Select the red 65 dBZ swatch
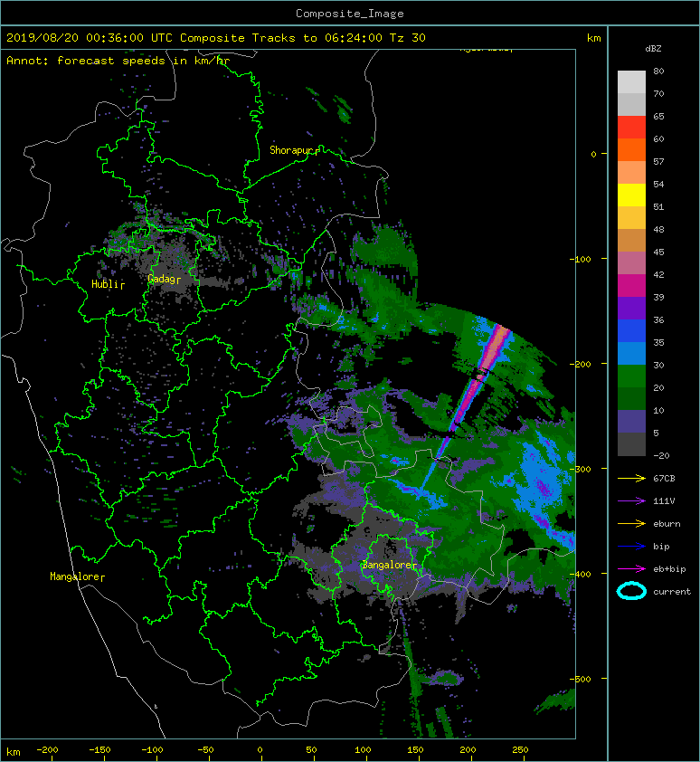This screenshot has height=762, width=700. pos(631,128)
